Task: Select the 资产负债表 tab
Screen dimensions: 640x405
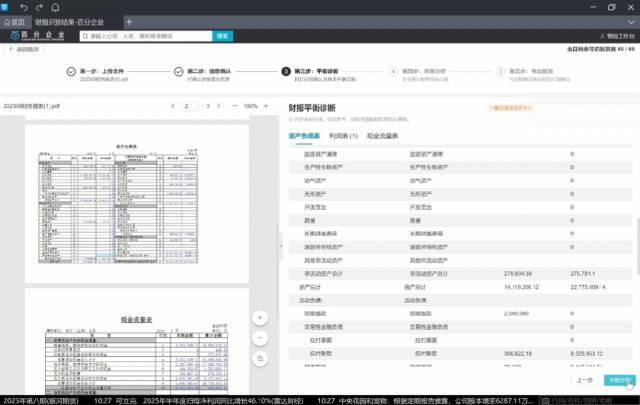Action: click(x=304, y=135)
